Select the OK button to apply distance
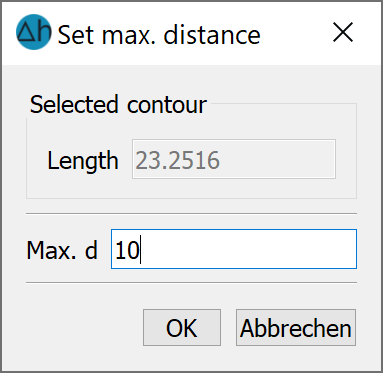The image size is (383, 373). click(182, 327)
